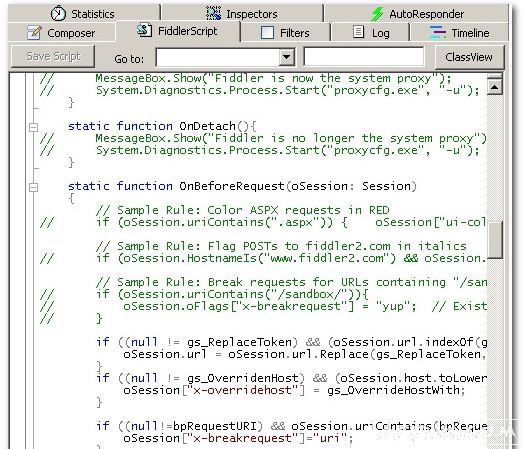
Task: Click the Save Script button
Action: tap(53, 56)
